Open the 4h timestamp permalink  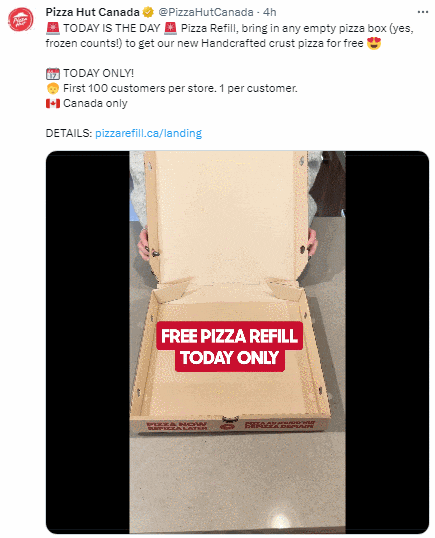pos(270,12)
